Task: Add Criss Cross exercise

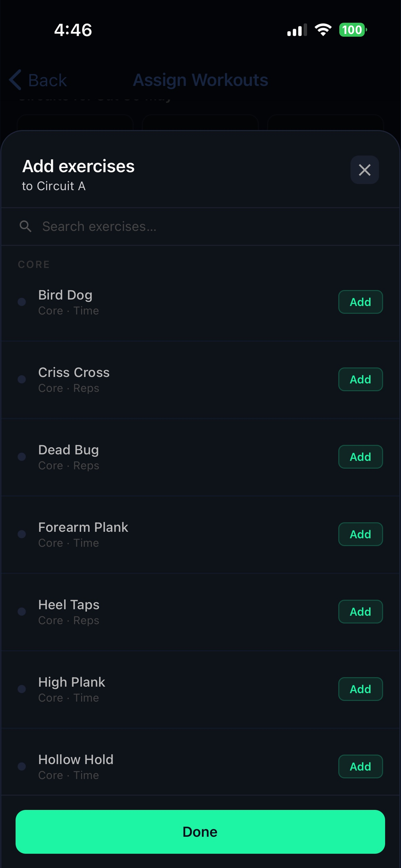Action: click(x=360, y=379)
